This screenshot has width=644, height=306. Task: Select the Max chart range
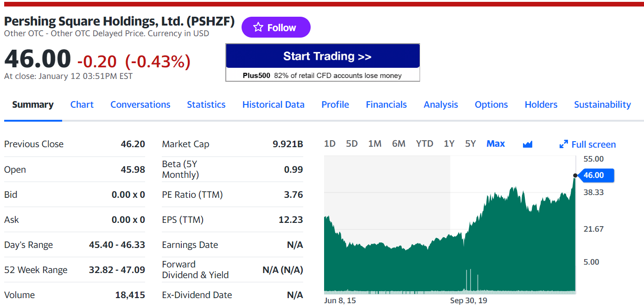point(496,143)
